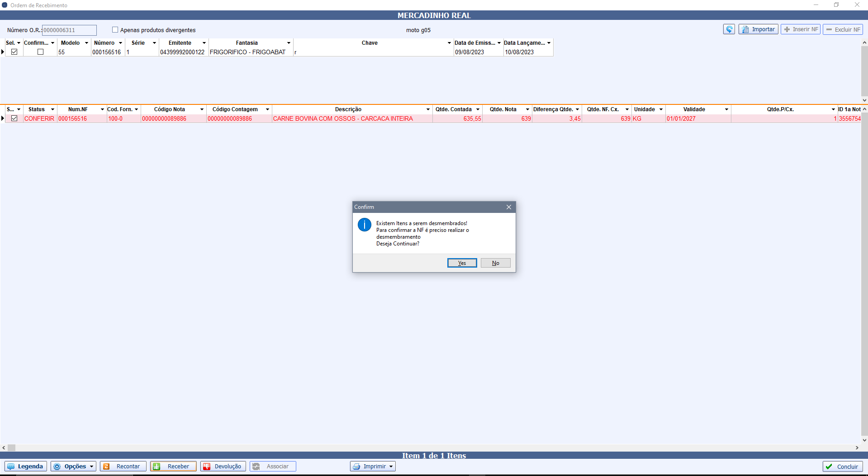Open the Opções dropdown menu
This screenshot has width=868, height=476.
pos(73,467)
